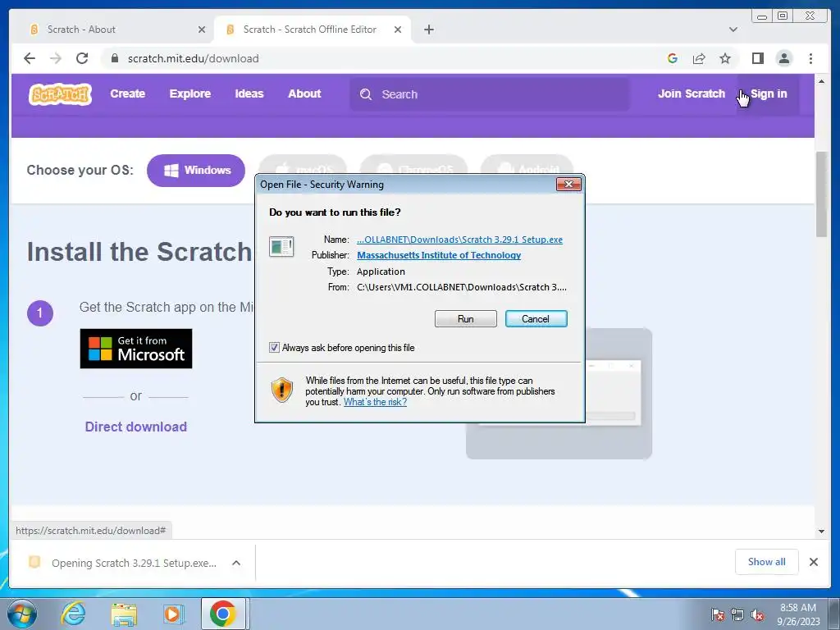Click the search magnifier icon in Scratch header
This screenshot has height=630, width=840.
coord(366,94)
